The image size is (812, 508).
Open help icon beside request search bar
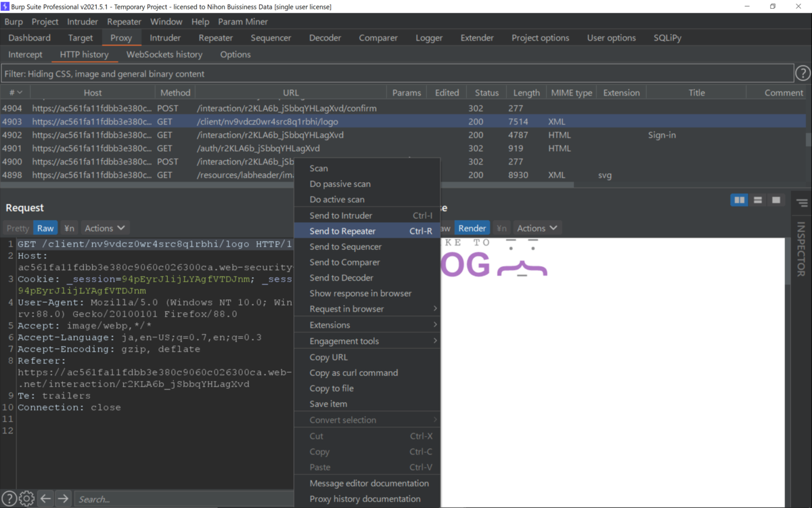click(x=9, y=499)
